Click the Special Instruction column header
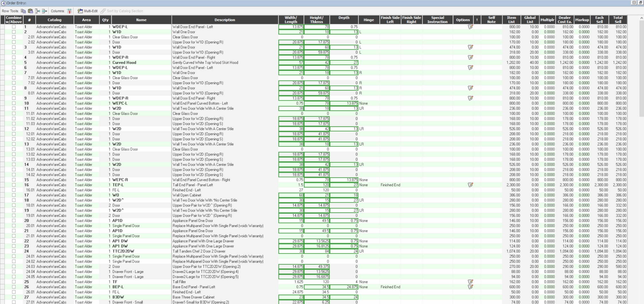Screen dimensions: 644x304 438,20
